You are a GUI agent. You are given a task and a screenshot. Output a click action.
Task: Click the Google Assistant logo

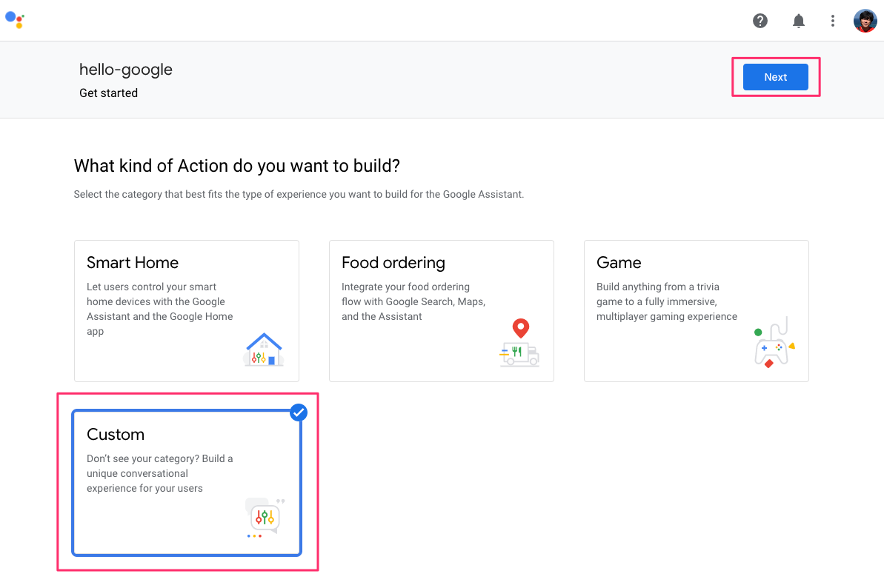(x=15, y=20)
